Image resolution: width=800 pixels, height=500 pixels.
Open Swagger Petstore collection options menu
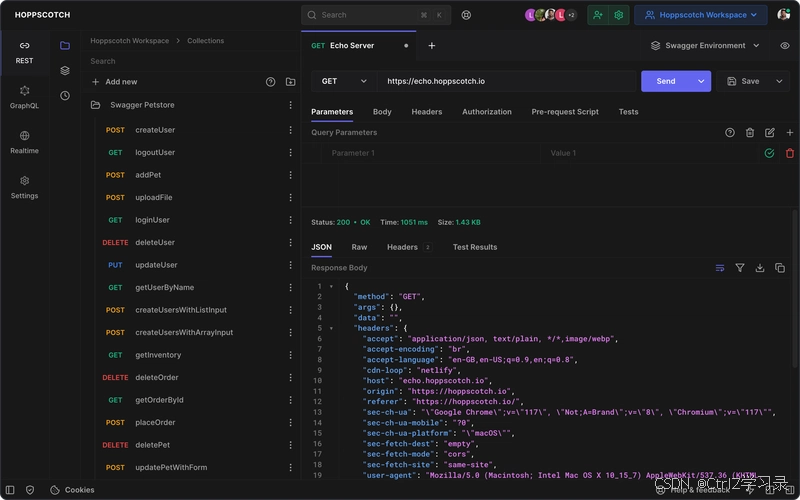click(290, 105)
